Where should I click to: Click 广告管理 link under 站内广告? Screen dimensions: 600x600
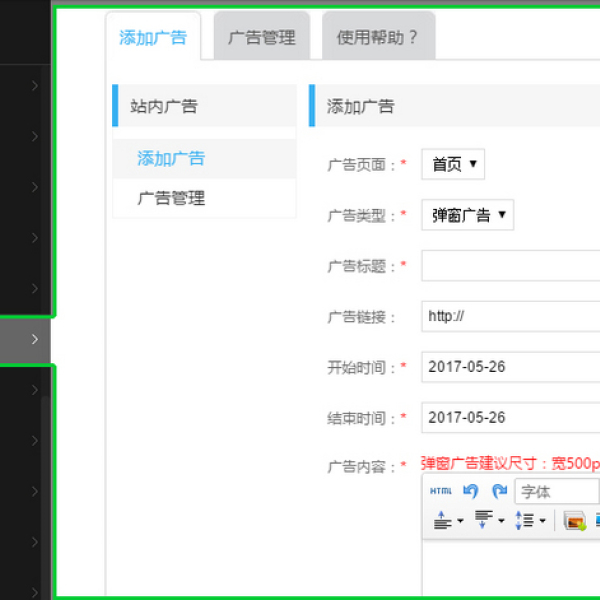click(x=171, y=198)
